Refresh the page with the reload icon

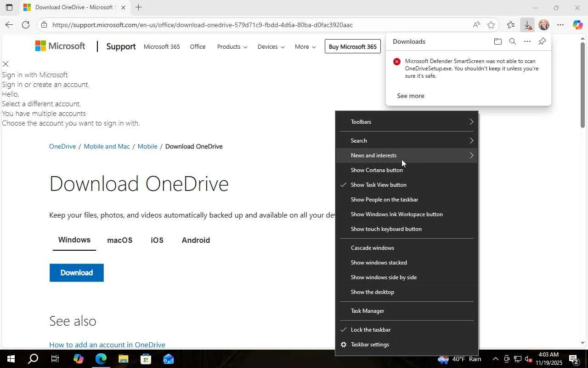[26, 25]
